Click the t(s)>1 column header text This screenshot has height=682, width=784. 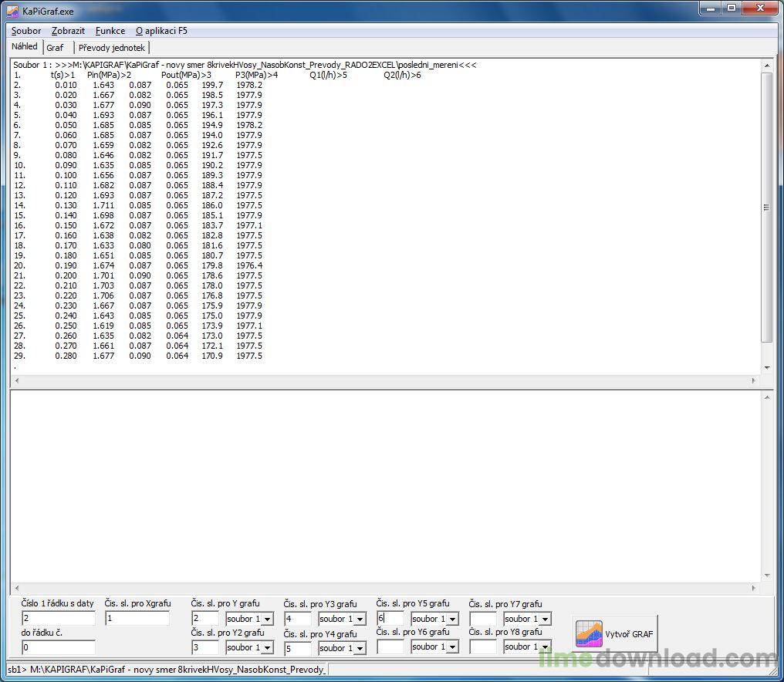click(63, 75)
